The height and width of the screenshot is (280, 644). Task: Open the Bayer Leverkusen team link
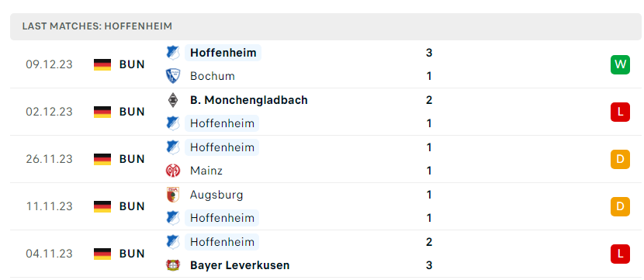240,265
